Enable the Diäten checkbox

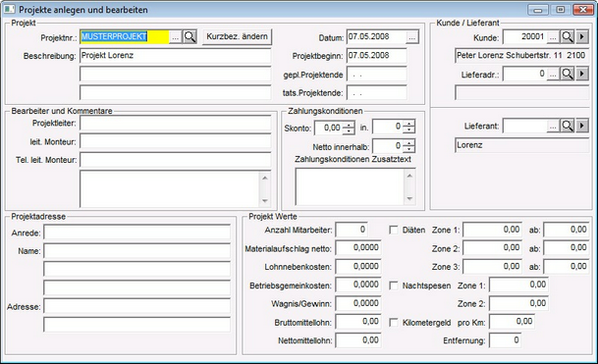(x=394, y=231)
